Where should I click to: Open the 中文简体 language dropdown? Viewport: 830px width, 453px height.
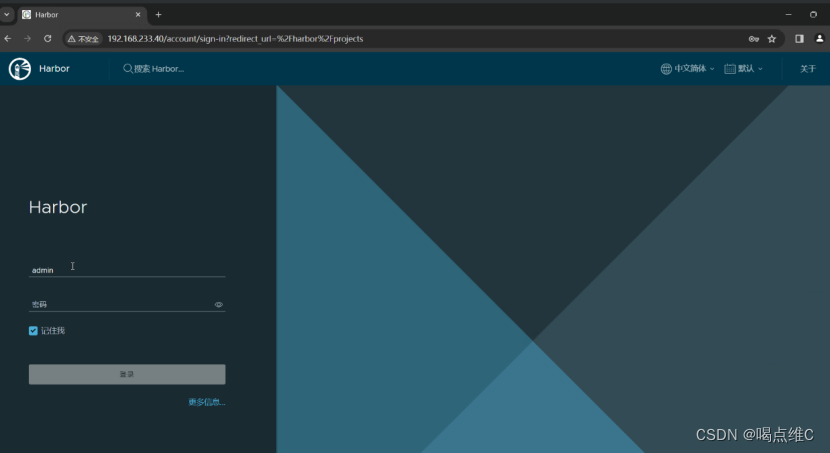tap(688, 69)
